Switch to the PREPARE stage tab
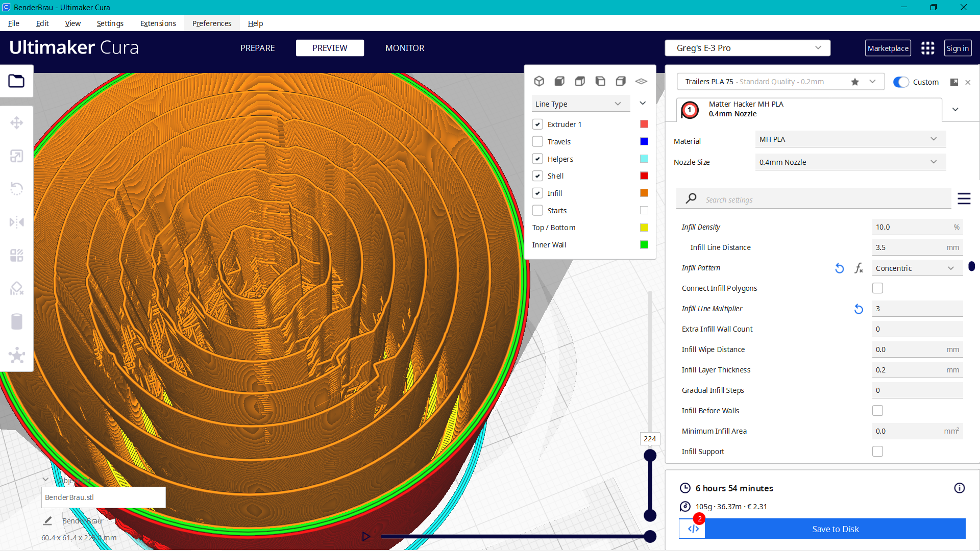980x551 pixels. click(x=257, y=48)
